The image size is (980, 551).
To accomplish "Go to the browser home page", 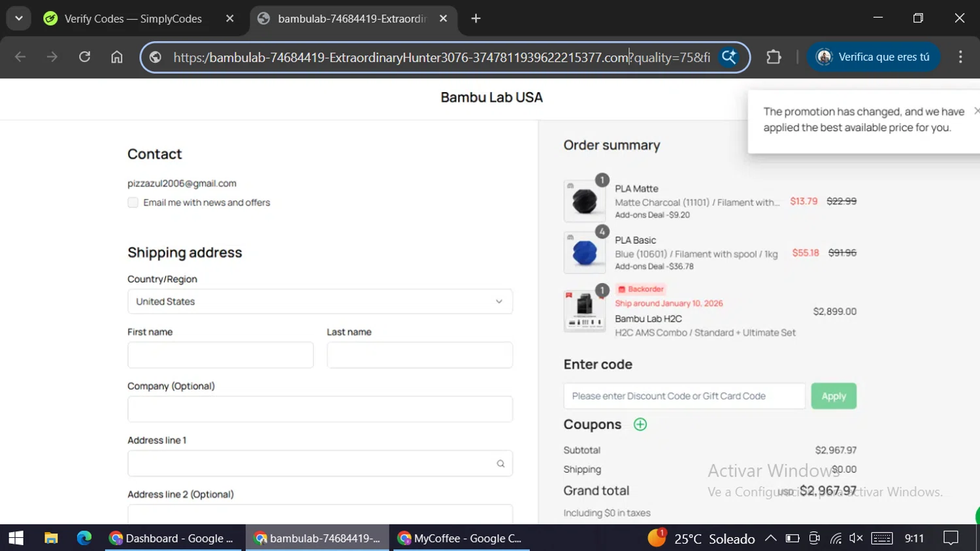I will click(x=116, y=57).
